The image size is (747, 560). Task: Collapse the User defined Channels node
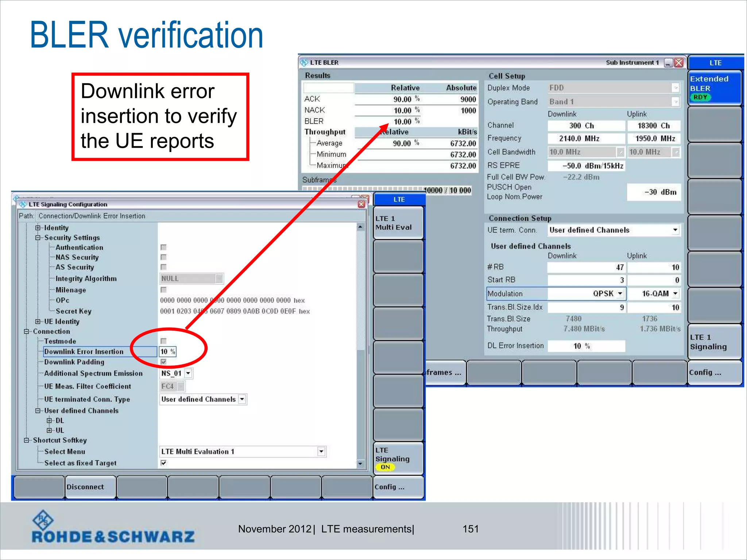(x=38, y=411)
